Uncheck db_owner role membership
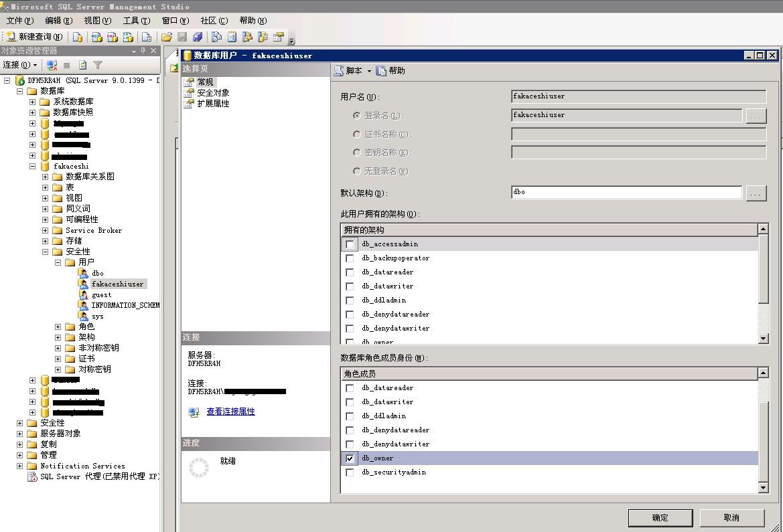The height and width of the screenshot is (532, 783). click(x=350, y=458)
